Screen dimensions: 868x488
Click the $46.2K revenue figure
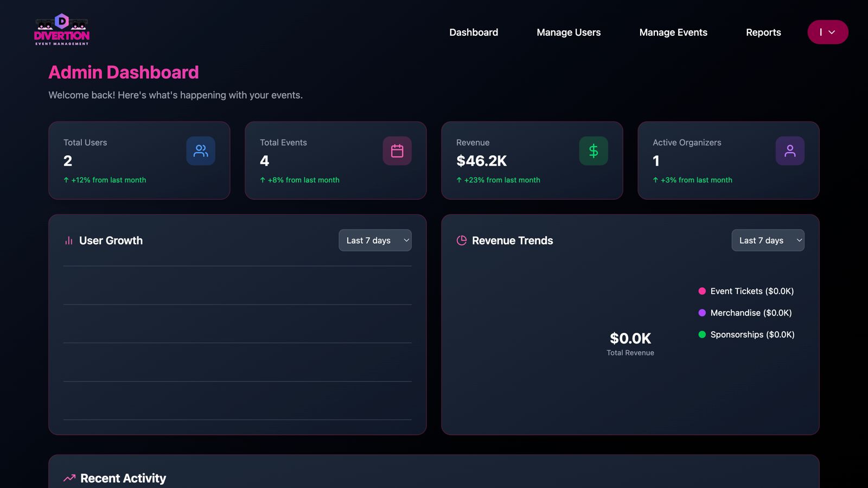(482, 161)
